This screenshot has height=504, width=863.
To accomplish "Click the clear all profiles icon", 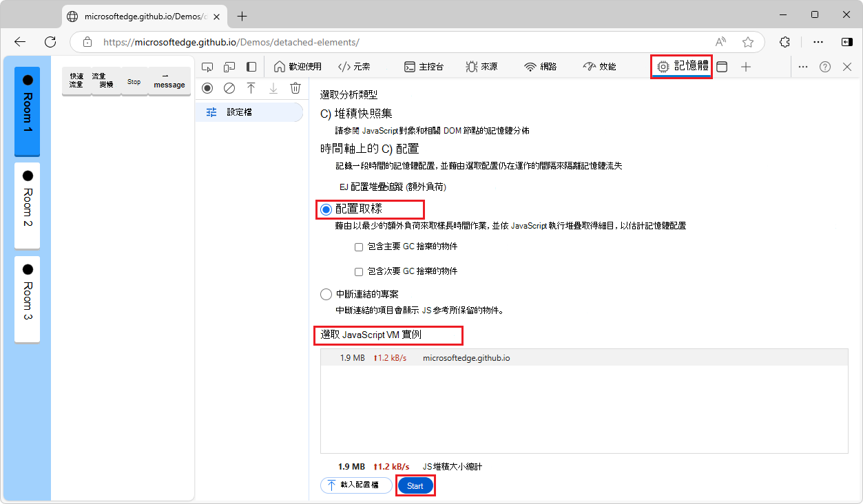I will 229,88.
